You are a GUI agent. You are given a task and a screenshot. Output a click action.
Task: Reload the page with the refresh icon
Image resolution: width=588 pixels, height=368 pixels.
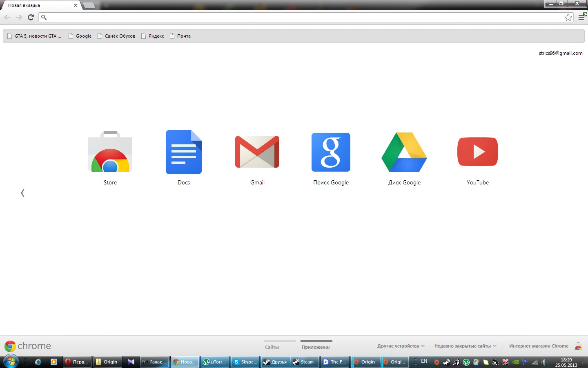(31, 17)
